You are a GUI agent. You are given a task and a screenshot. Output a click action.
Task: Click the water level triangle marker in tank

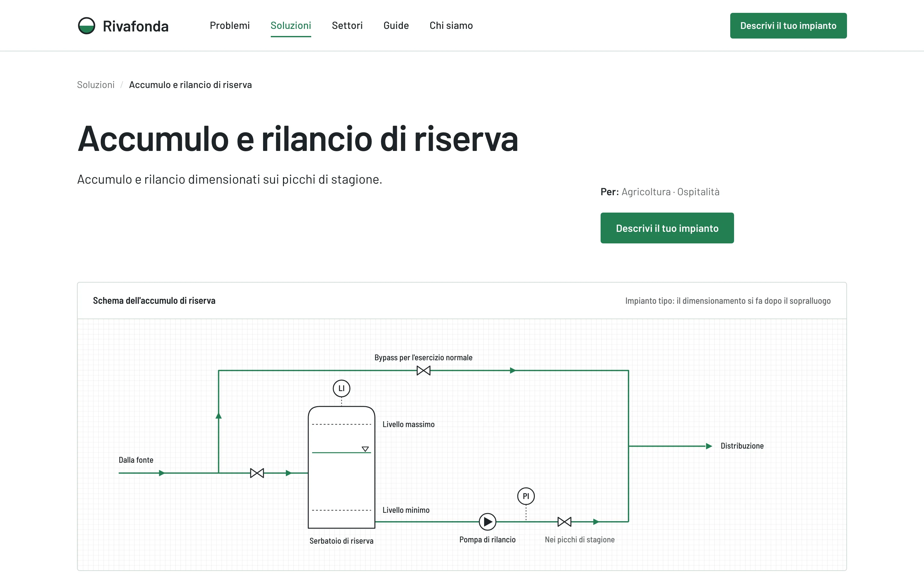pos(365,449)
